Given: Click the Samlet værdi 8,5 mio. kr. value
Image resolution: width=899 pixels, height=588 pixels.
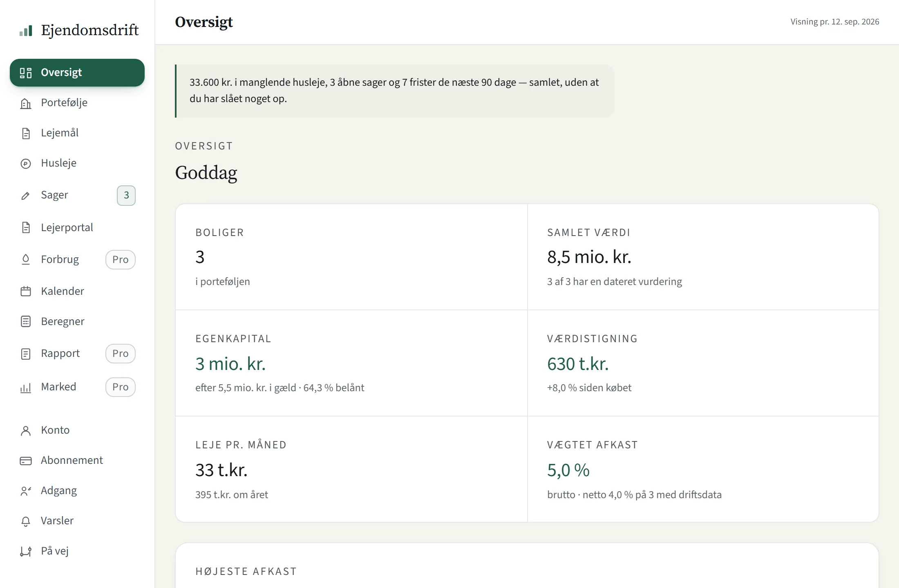Looking at the screenshot, I should 589,257.
